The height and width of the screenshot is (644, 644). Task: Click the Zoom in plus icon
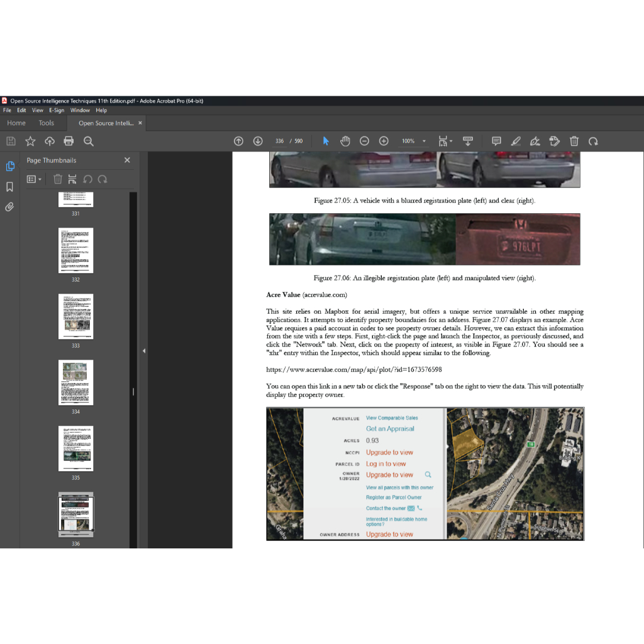coord(384,142)
